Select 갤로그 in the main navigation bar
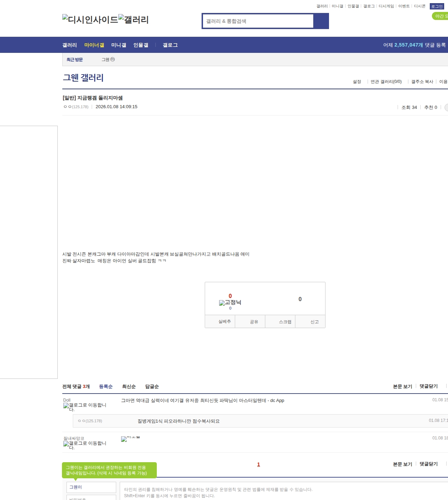Image resolution: width=448 pixels, height=500 pixels. 170,45
